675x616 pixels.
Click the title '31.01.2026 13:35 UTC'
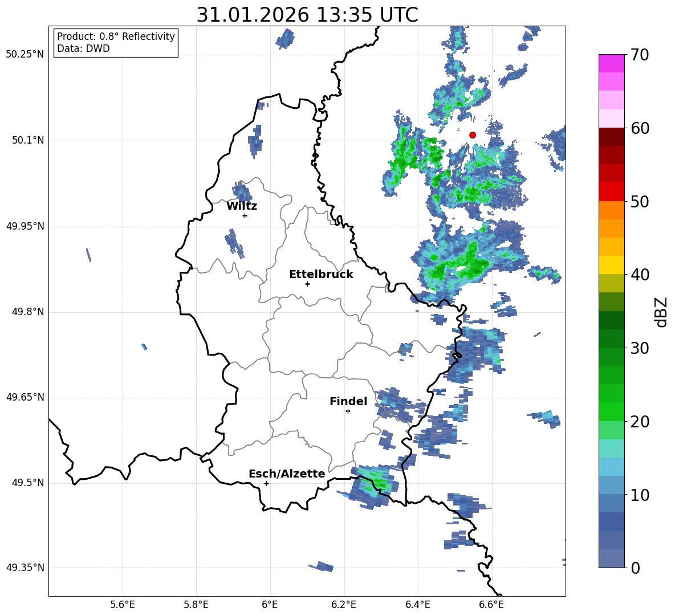307,15
